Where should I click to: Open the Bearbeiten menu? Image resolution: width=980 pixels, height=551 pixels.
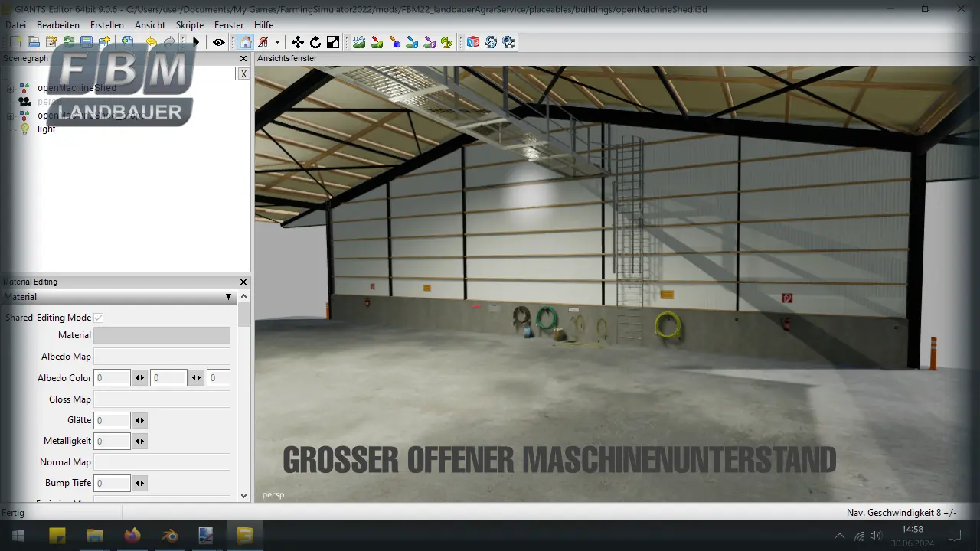click(58, 25)
